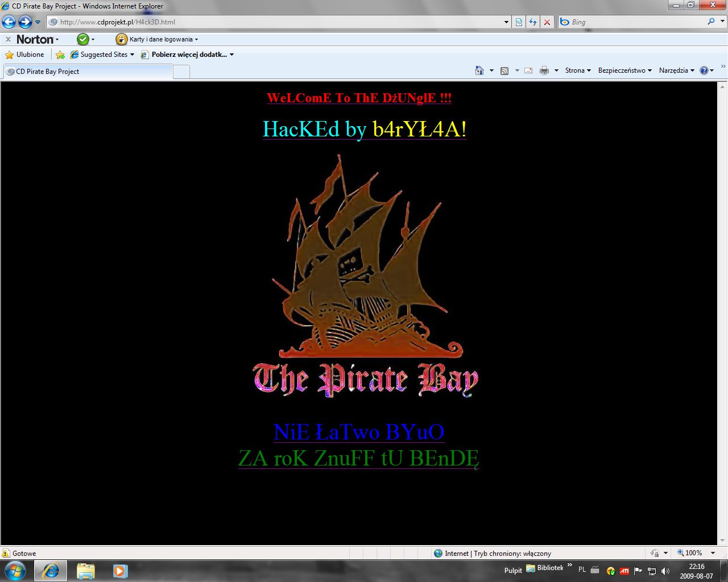Viewport: 728px width, 582px height.
Task: Expand the arrow beside the green checkmark
Action: click(93, 40)
